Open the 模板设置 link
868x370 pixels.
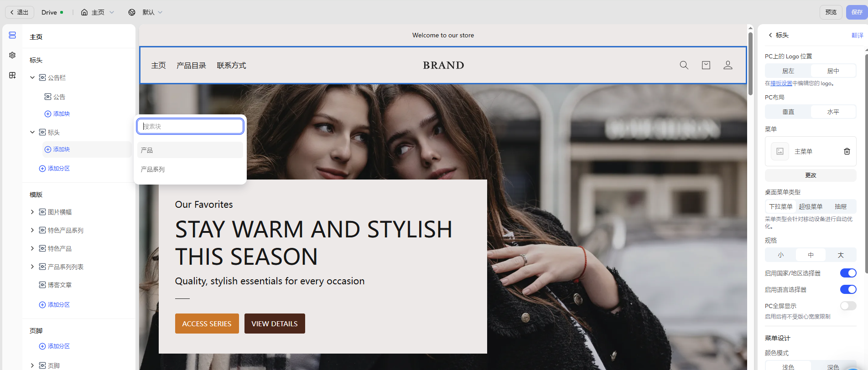click(x=781, y=83)
